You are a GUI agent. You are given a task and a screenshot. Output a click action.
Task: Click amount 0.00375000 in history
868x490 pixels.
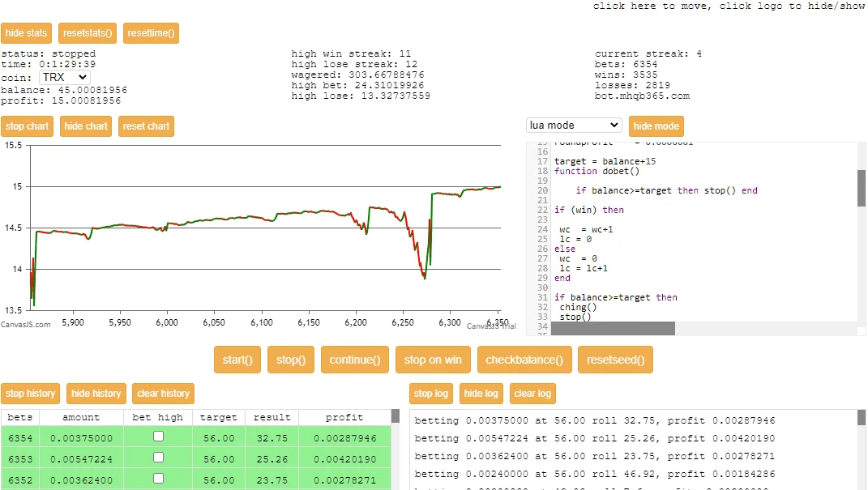[81, 438]
